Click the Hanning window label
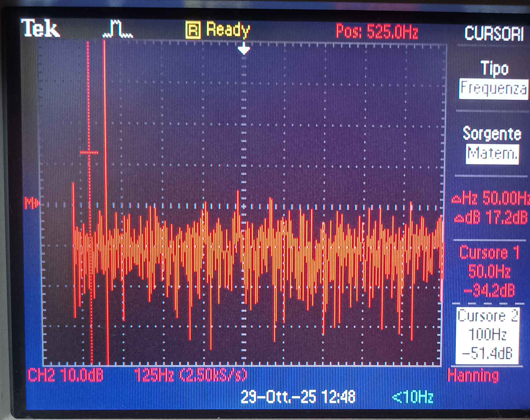The width and height of the screenshot is (530, 420). pos(473,376)
